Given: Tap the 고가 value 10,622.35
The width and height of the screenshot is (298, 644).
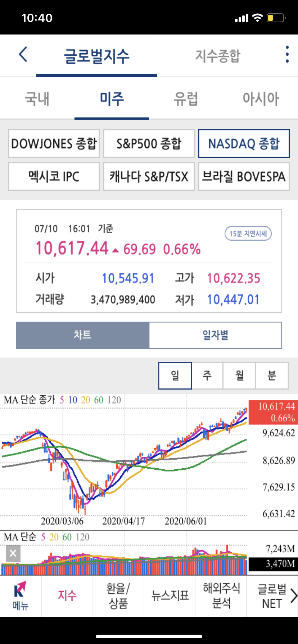Looking at the screenshot, I should (234, 278).
